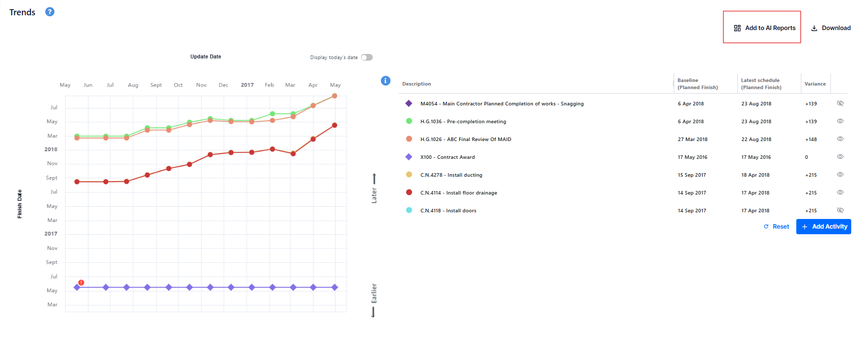The width and height of the screenshot is (868, 360).
Task: Click the green legend dot for H.G.1036
Action: [409, 121]
